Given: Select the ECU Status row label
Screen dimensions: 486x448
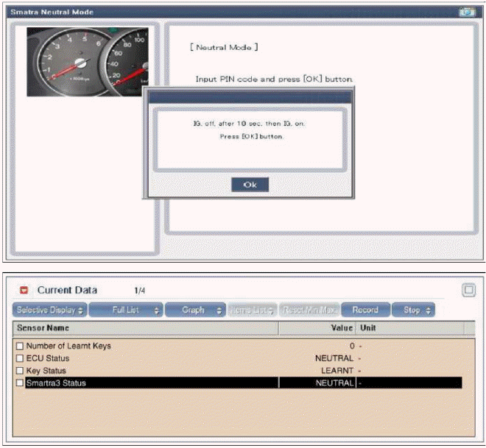Looking at the screenshot, I should [x=48, y=358].
